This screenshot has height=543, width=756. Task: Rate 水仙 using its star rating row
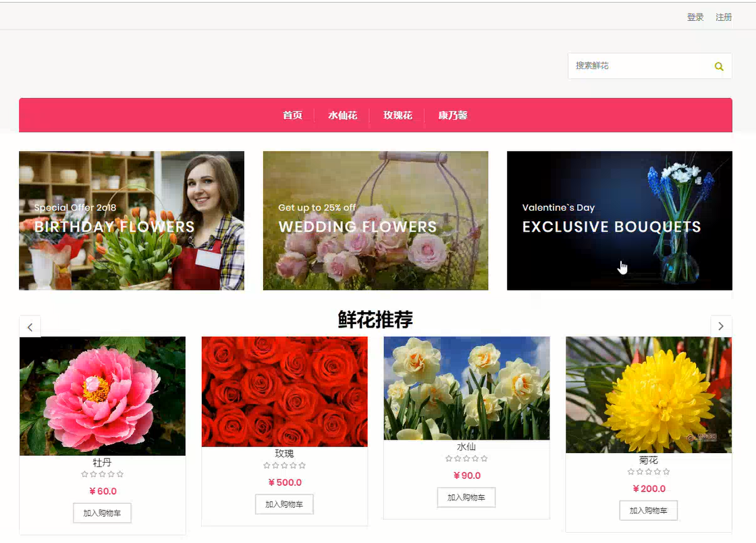pyautogui.click(x=466, y=458)
